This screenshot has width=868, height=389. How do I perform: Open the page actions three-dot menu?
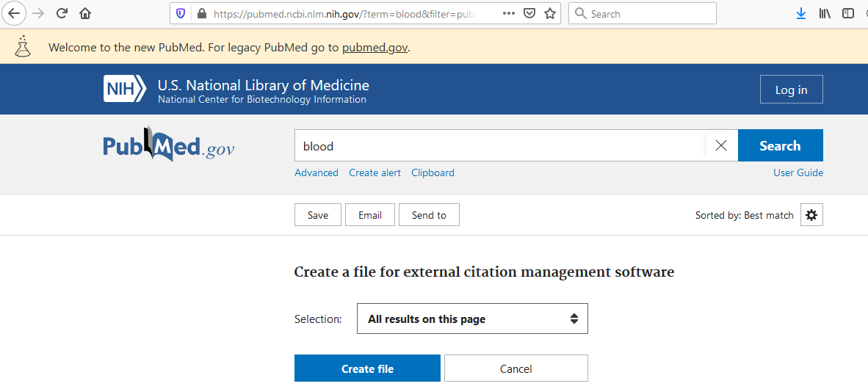(x=508, y=13)
